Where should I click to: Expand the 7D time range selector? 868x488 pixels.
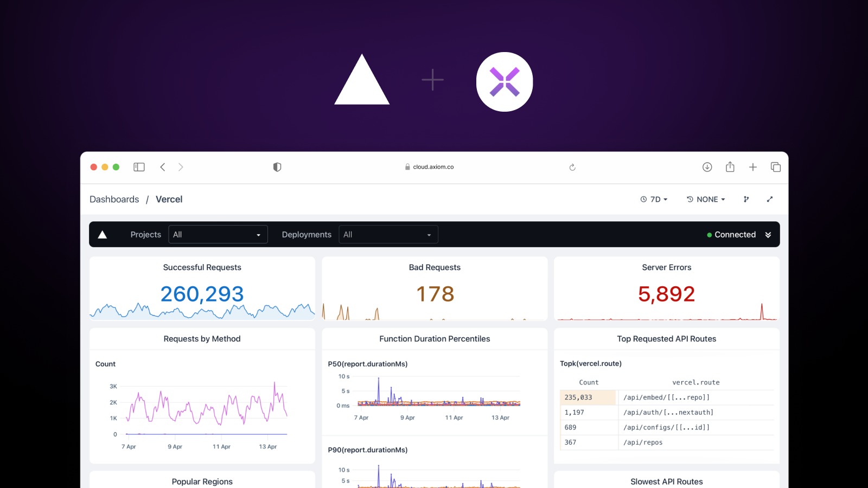(x=655, y=199)
